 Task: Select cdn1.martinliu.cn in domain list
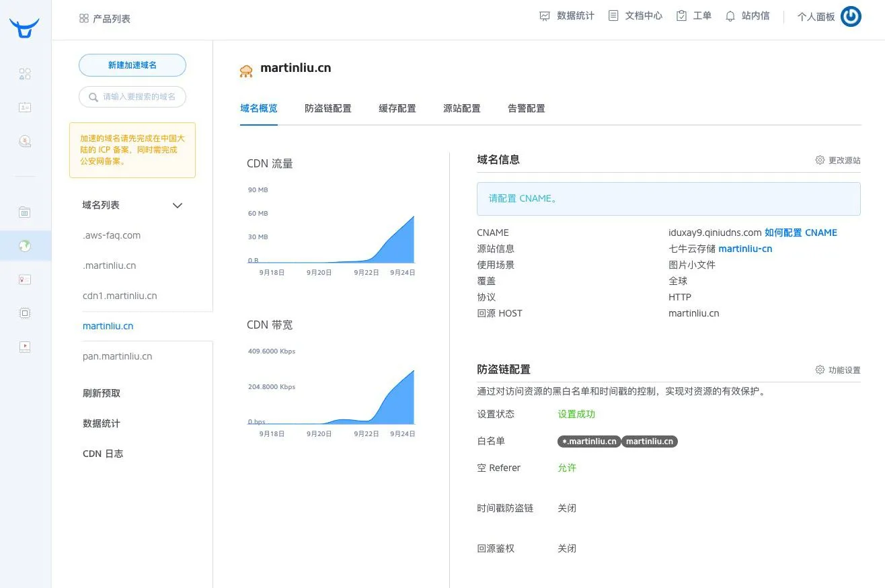point(120,296)
